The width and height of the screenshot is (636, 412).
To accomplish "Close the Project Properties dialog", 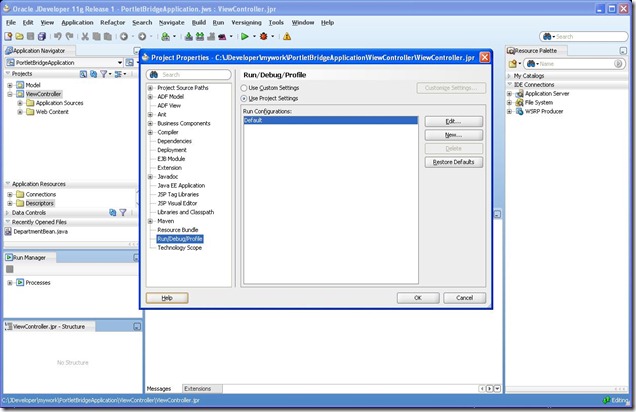I will pos(485,58).
